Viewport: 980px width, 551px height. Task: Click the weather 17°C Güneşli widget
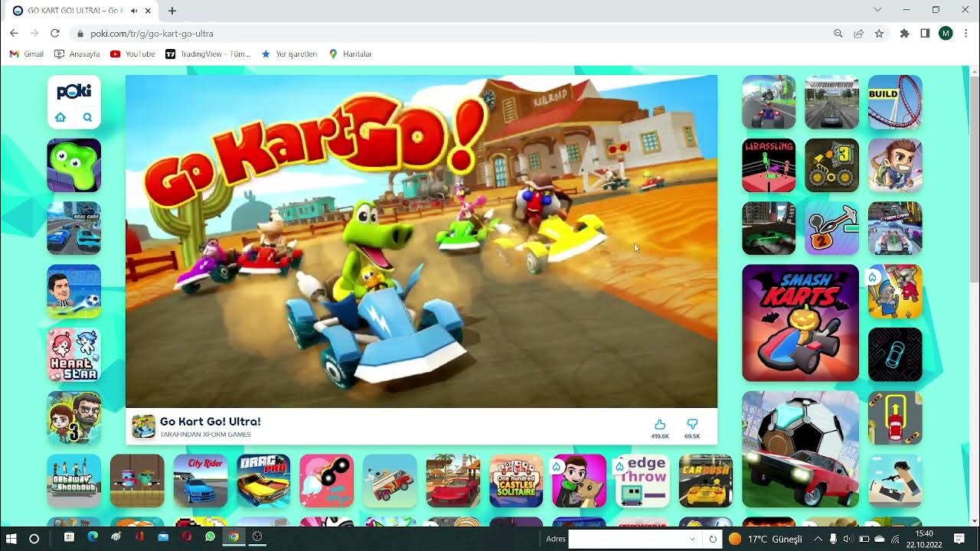click(766, 539)
